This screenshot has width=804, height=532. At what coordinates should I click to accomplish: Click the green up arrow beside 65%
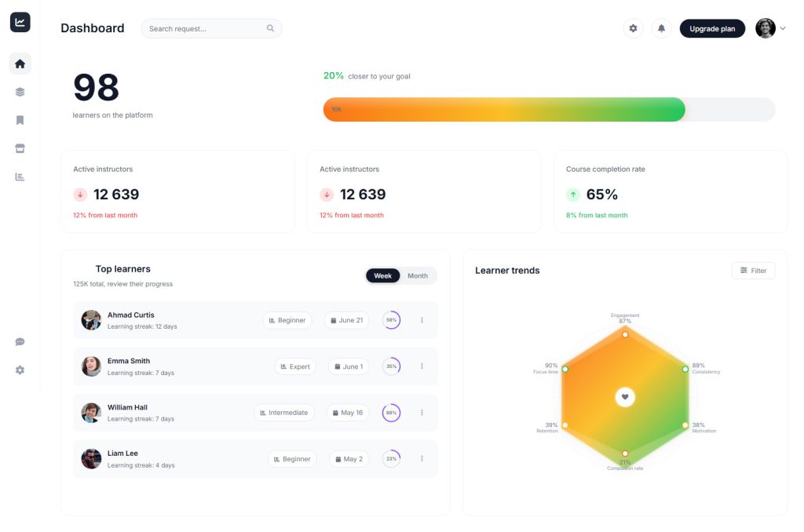pos(572,195)
